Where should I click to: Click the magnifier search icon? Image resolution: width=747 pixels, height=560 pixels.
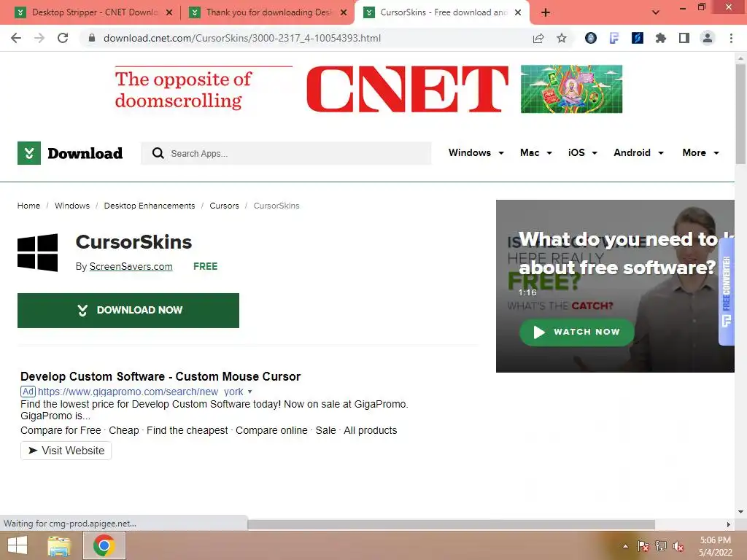tap(158, 153)
